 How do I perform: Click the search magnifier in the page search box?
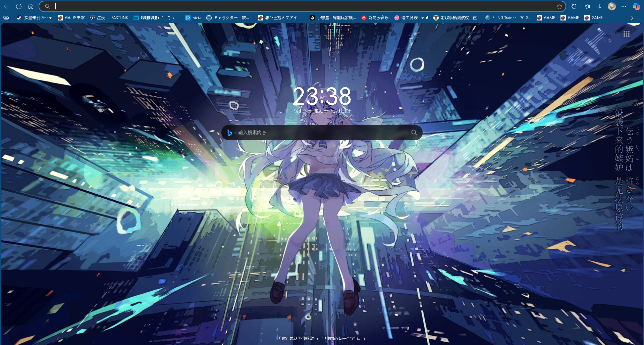[x=414, y=133]
